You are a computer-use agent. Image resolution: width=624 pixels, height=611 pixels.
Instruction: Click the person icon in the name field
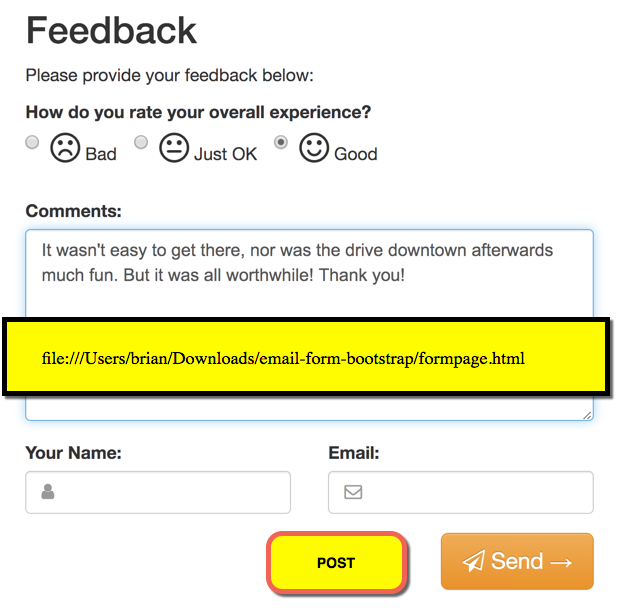tap(48, 492)
